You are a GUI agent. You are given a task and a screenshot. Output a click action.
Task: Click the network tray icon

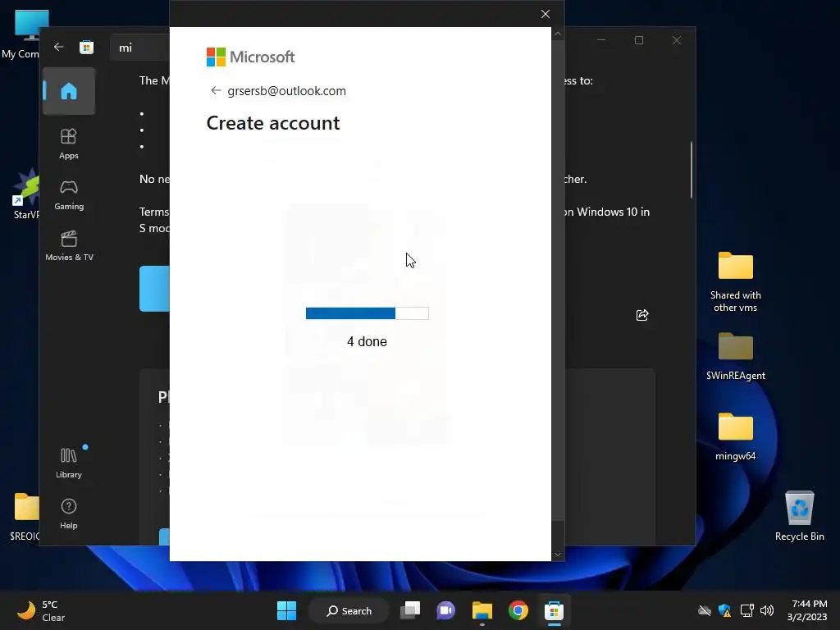click(746, 610)
